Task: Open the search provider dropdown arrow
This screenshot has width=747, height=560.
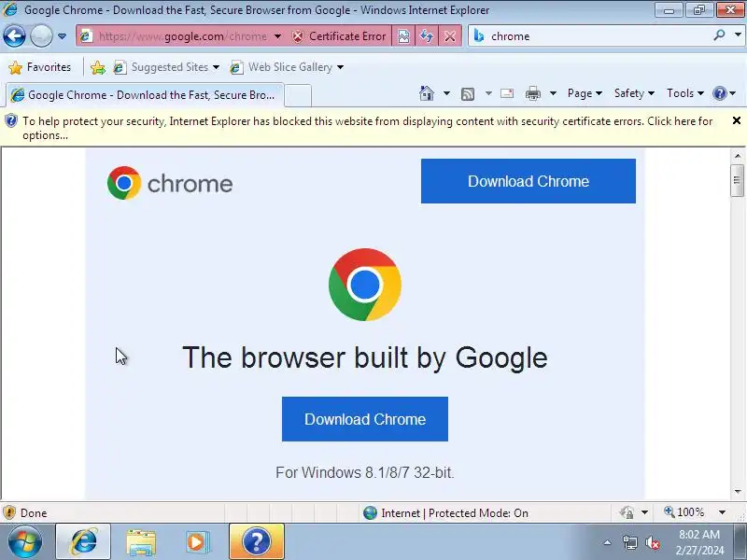Action: point(738,35)
